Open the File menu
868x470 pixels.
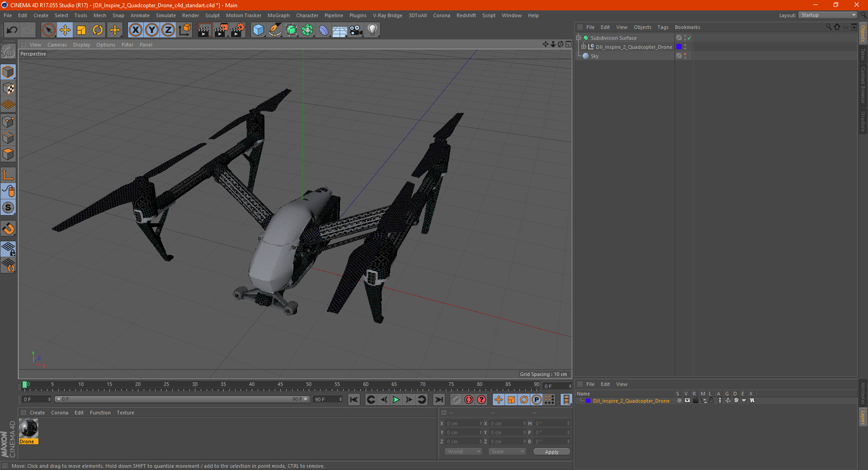(8, 15)
